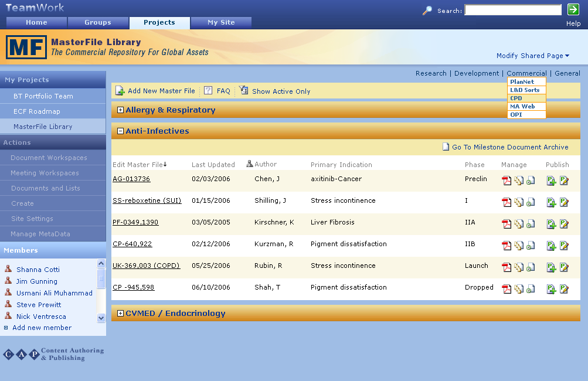Screen dimensions: 588x381
Task: Open the PDF icon for CP-640,922
Action: coord(507,246)
